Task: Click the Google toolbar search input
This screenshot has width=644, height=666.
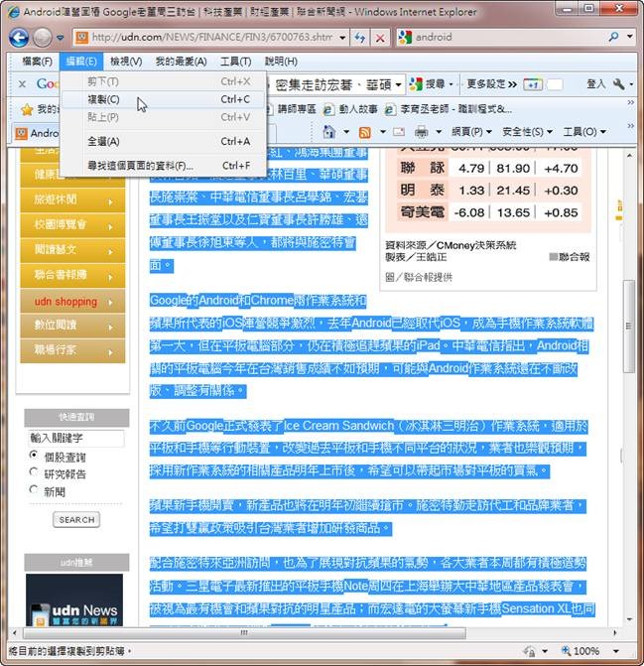Action: point(335,84)
